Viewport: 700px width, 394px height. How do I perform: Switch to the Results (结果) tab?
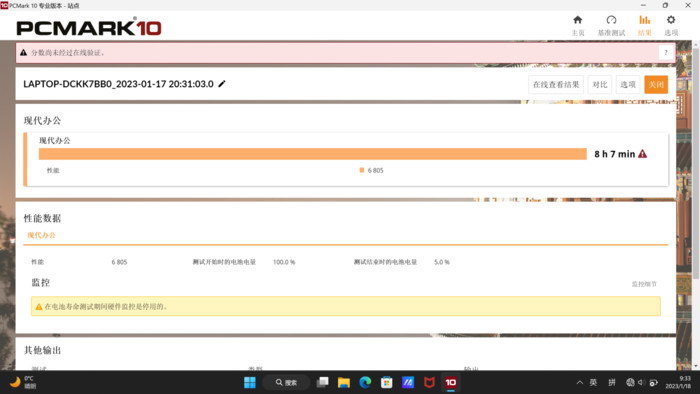[644, 25]
